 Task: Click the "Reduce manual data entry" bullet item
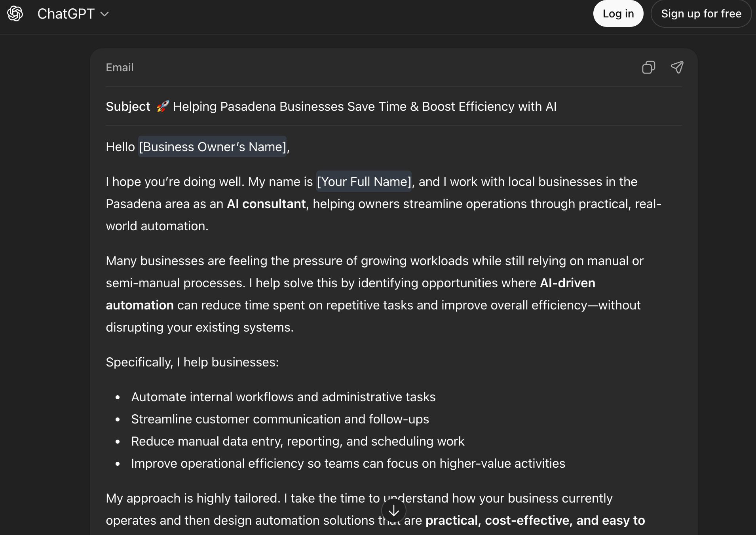click(x=298, y=441)
